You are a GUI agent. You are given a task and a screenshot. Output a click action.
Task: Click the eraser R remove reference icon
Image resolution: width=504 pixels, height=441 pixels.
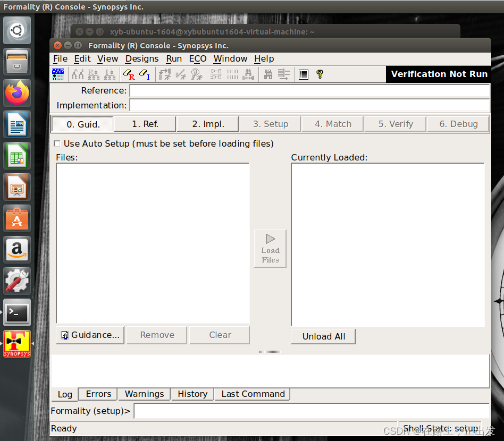[129, 74]
